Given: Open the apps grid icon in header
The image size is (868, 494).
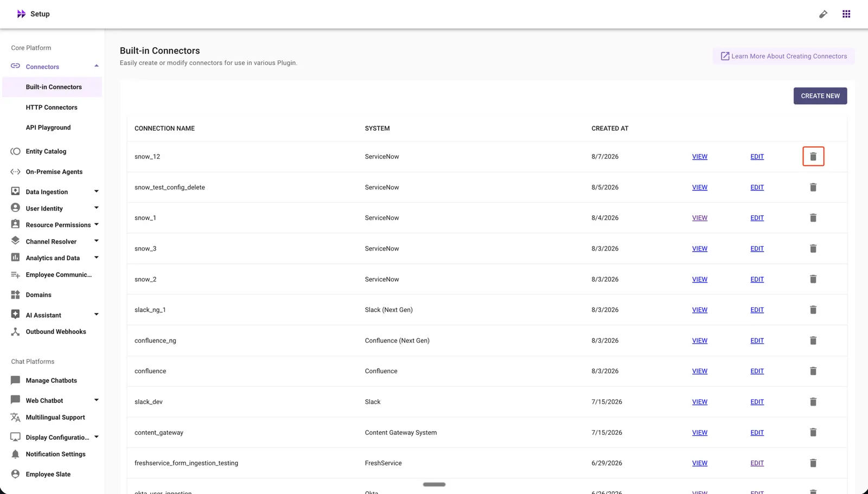Looking at the screenshot, I should [846, 14].
